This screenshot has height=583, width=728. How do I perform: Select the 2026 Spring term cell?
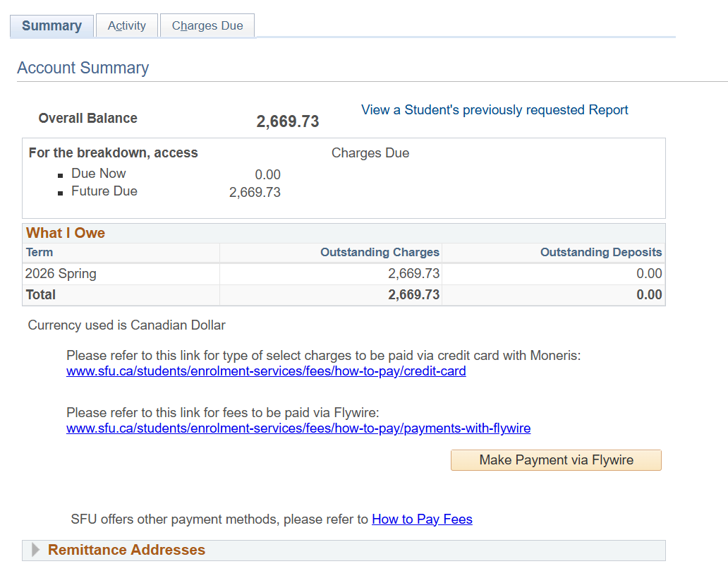61,274
